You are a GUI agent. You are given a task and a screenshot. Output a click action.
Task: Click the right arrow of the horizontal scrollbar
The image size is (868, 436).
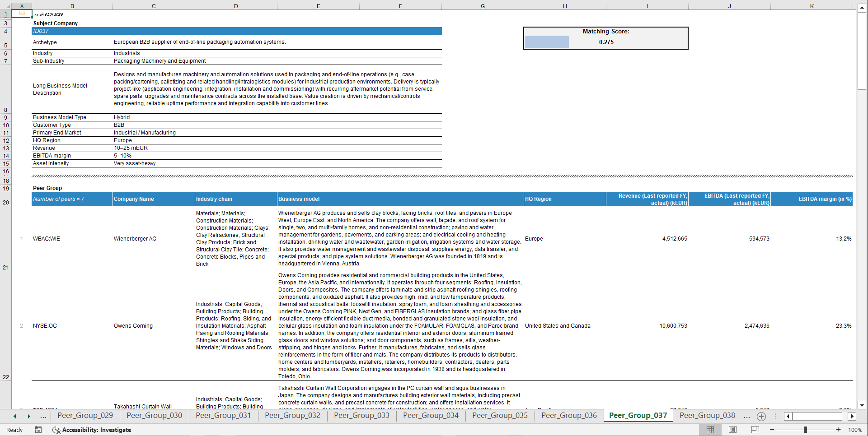(852, 416)
